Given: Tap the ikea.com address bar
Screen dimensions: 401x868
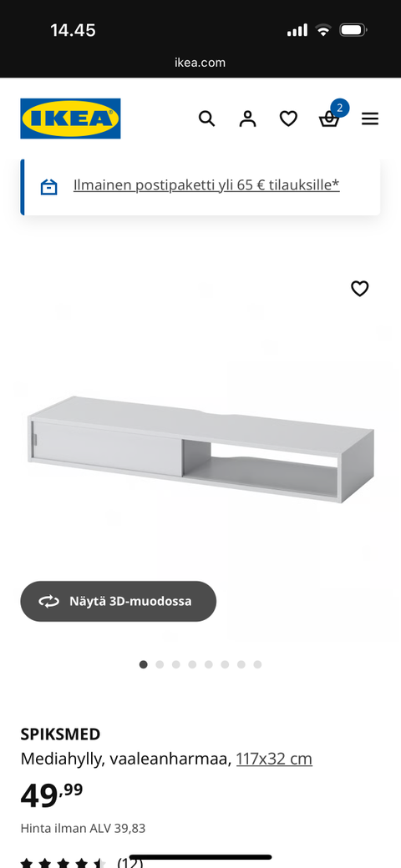Looking at the screenshot, I should point(200,63).
